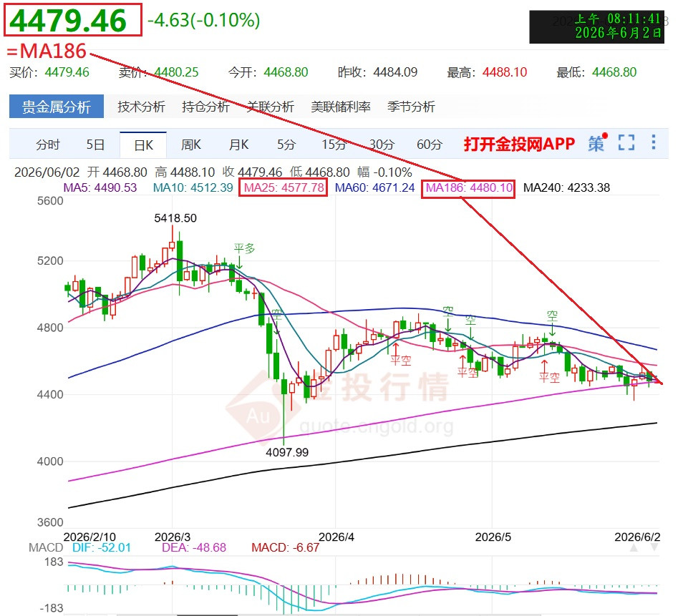Click the DEA: -48.68 value
Screen dimensions: 678x616
194,548
